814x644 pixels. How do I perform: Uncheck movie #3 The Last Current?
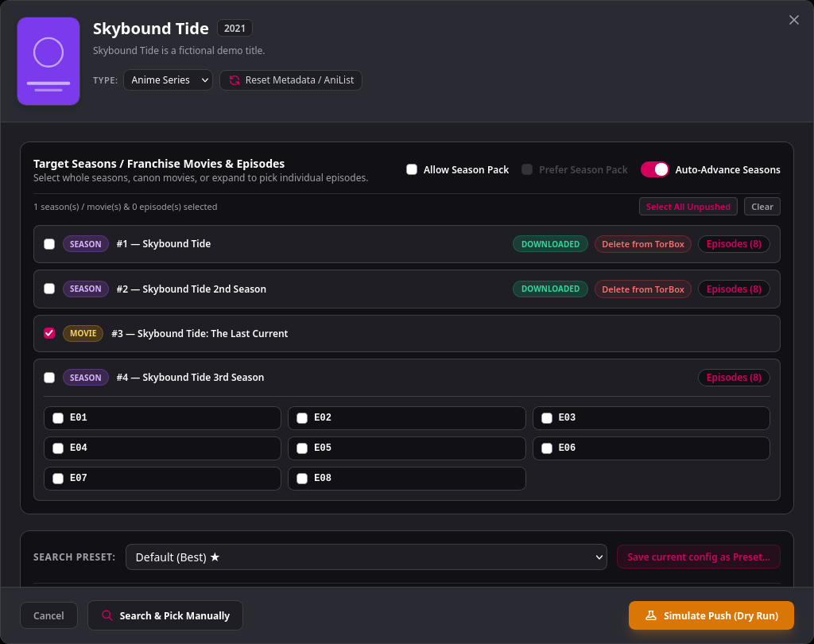(x=49, y=333)
